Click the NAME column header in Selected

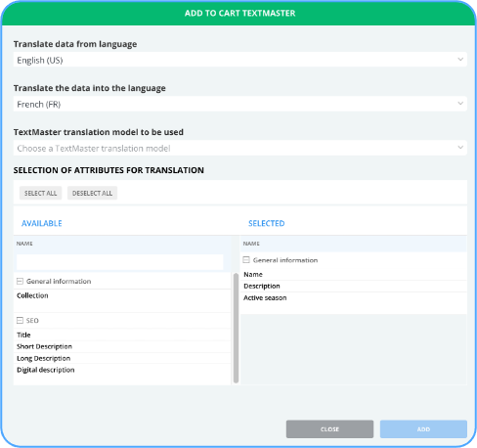tap(251, 244)
